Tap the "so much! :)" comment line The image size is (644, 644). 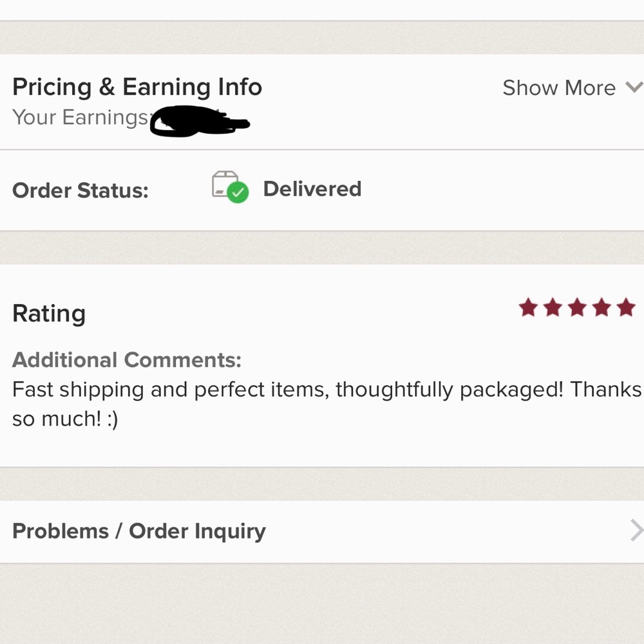coord(65,419)
